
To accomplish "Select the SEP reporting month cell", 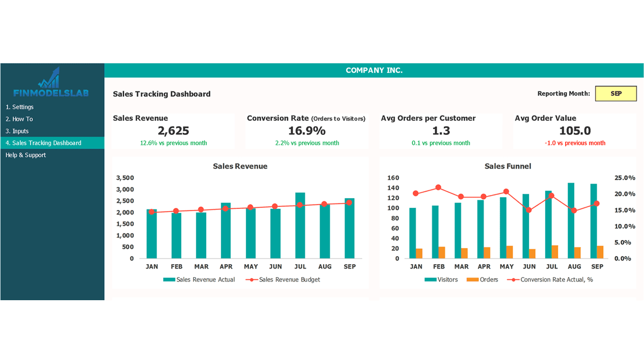I will coord(616,93).
